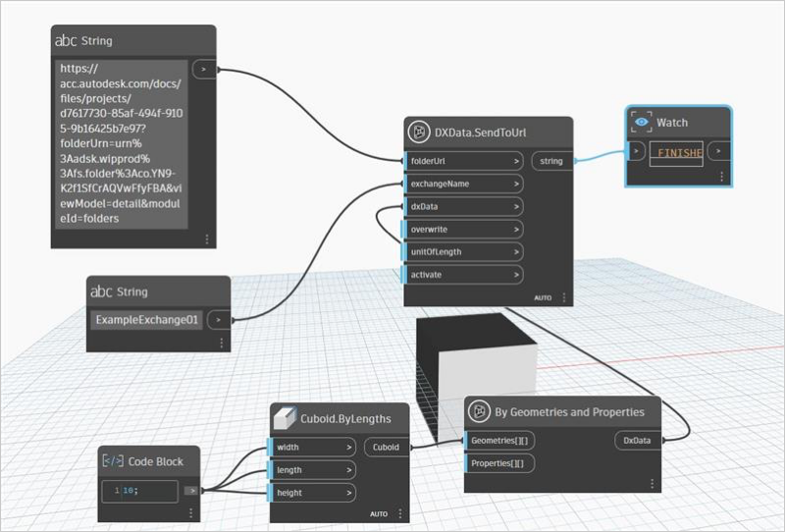Open options menu of By Geometries and Properties node
785x532 pixels.
[x=652, y=483]
